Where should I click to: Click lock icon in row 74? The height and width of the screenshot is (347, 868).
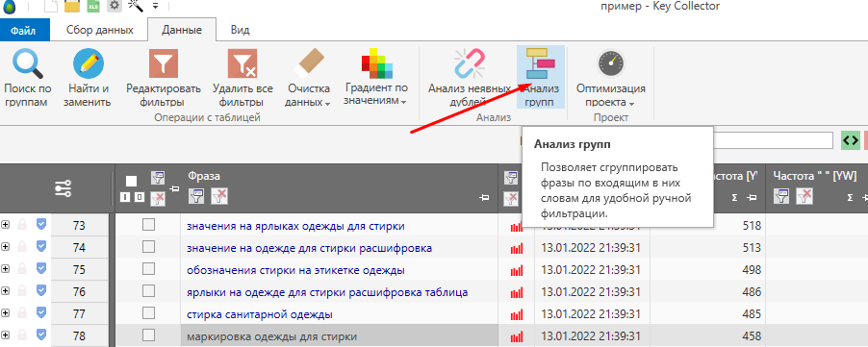click(x=22, y=246)
